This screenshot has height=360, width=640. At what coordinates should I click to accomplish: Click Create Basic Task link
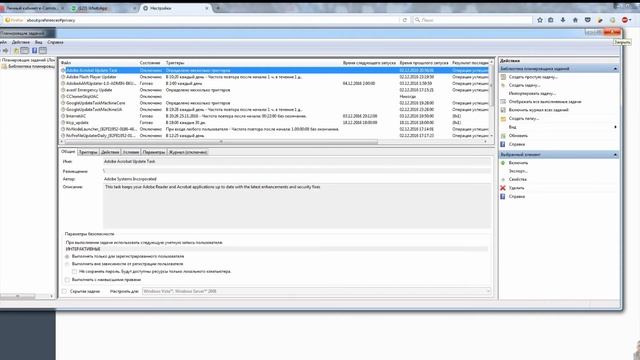tap(533, 77)
